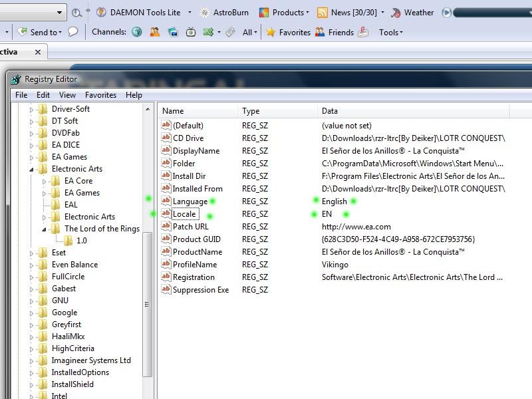Open the Tools dropdown in the toolbar
The width and height of the screenshot is (532, 399).
(390, 32)
